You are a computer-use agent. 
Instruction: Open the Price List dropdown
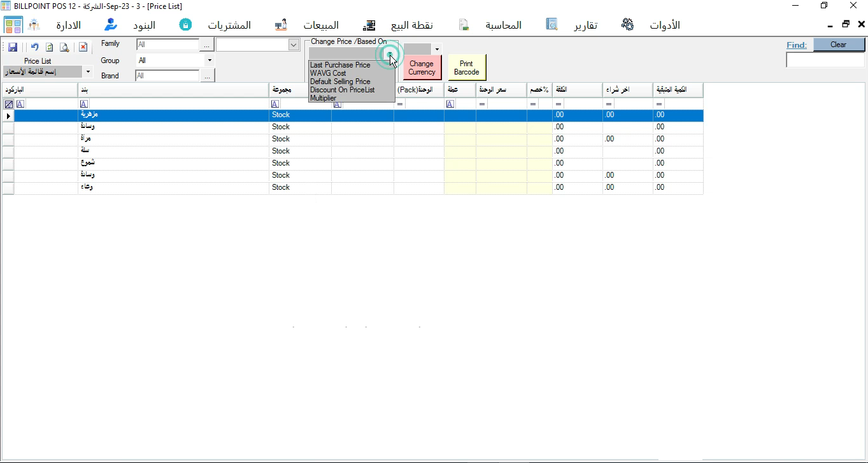[x=87, y=72]
